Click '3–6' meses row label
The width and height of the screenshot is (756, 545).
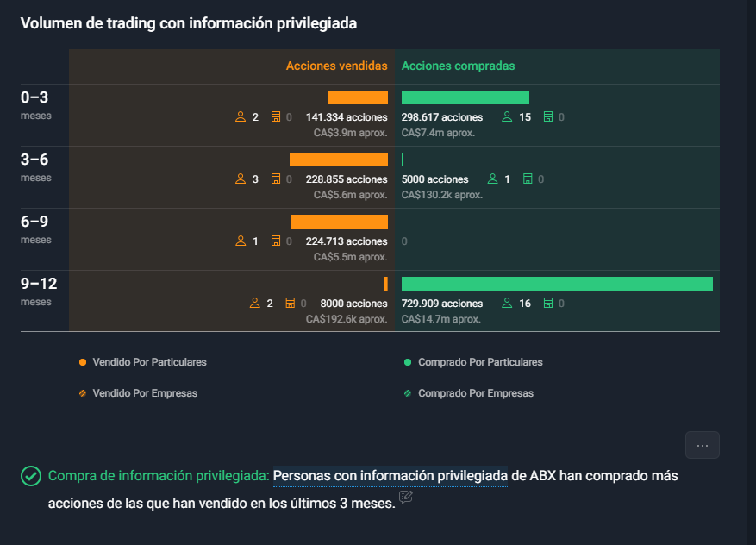[x=34, y=160]
